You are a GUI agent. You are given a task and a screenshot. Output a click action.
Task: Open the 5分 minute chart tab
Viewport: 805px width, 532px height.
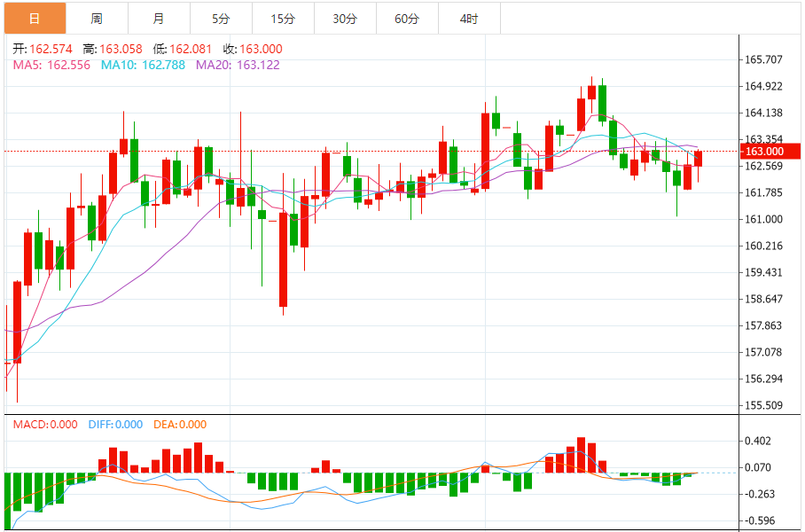point(222,19)
